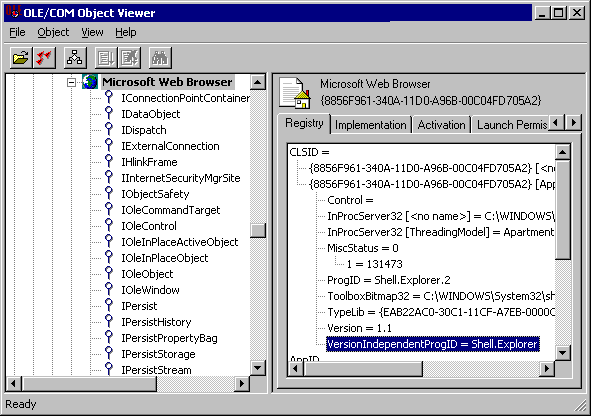The height and width of the screenshot is (416, 591).
Task: Switch to the Activation tab
Action: tap(441, 125)
